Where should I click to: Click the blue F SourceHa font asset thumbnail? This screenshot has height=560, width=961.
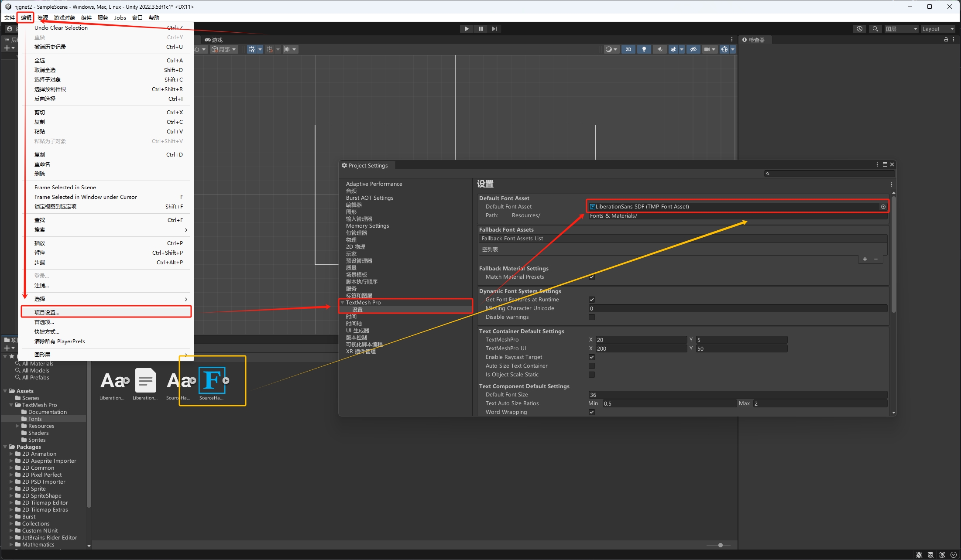(212, 380)
